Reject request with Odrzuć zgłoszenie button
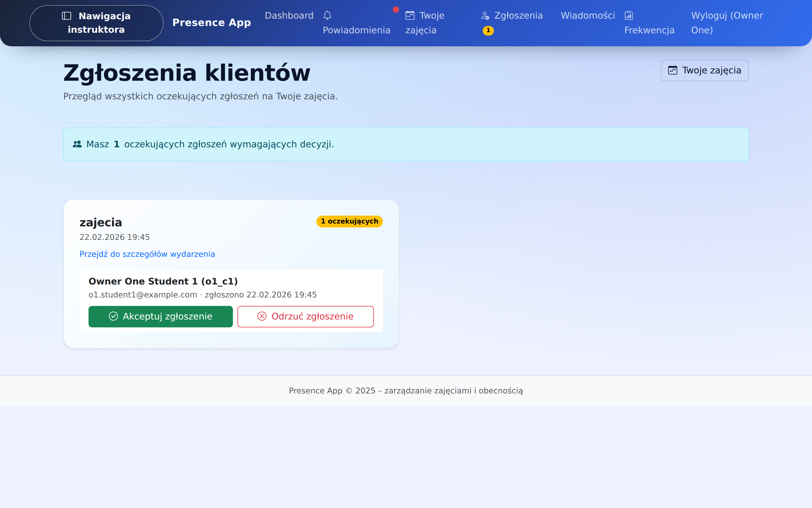812x508 pixels. pyautogui.click(x=306, y=316)
